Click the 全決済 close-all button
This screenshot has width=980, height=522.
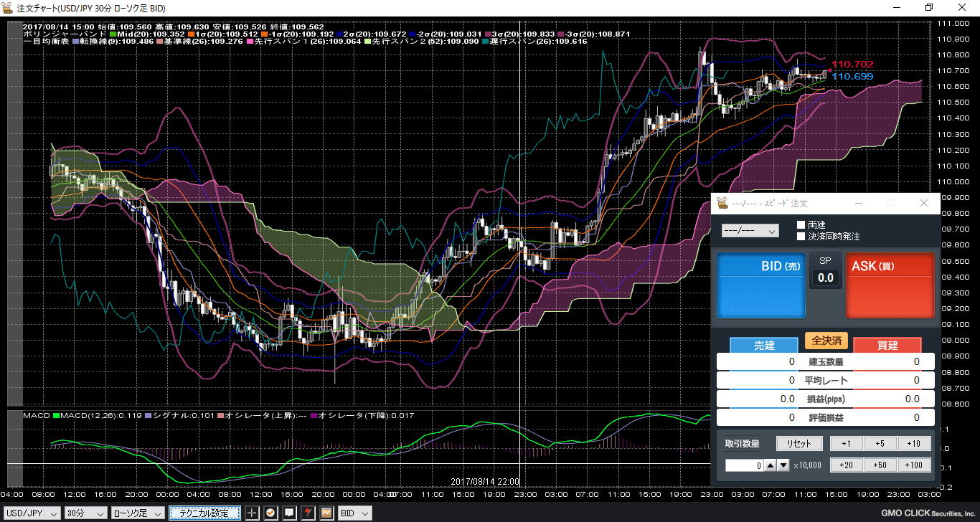click(826, 341)
